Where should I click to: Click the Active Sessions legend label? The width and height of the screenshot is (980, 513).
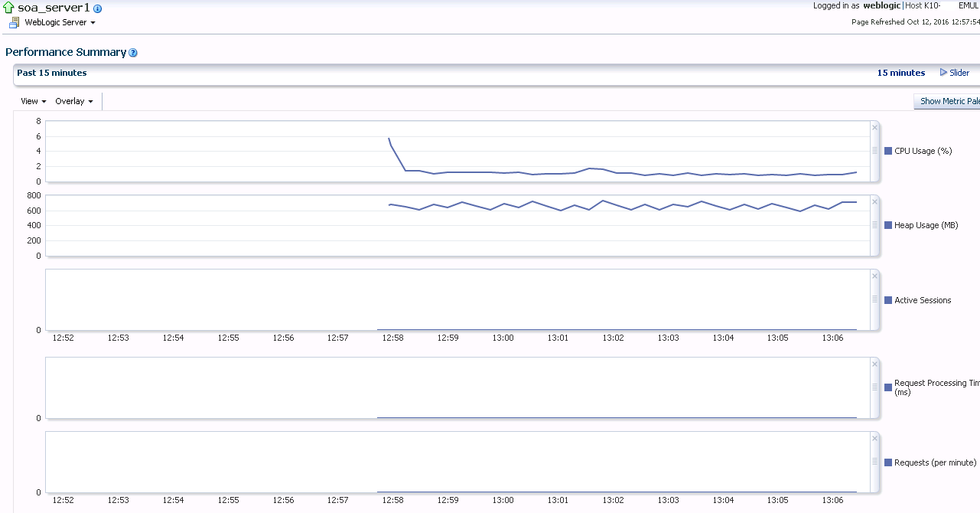click(x=923, y=300)
